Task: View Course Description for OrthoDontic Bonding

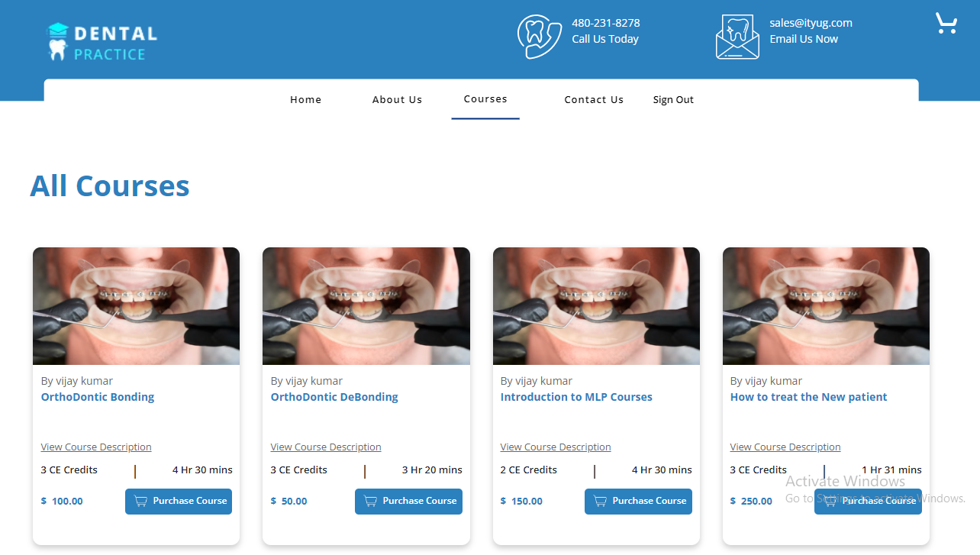Action: click(x=96, y=447)
